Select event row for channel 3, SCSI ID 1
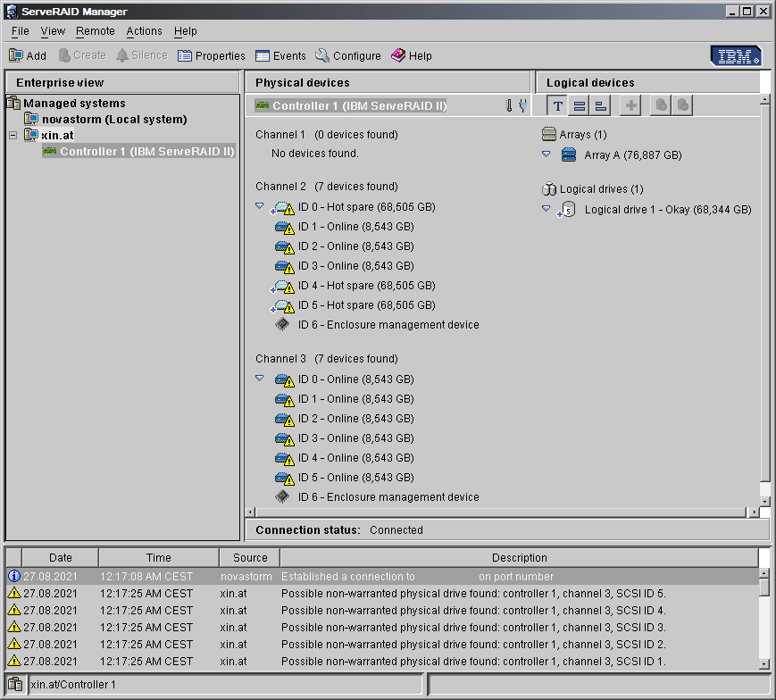The height and width of the screenshot is (700, 776). 382,661
